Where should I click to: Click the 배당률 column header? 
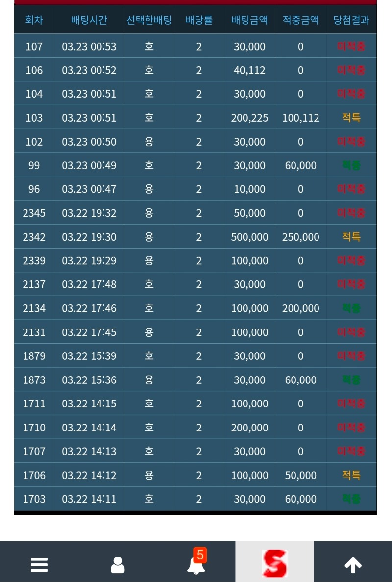click(x=199, y=20)
